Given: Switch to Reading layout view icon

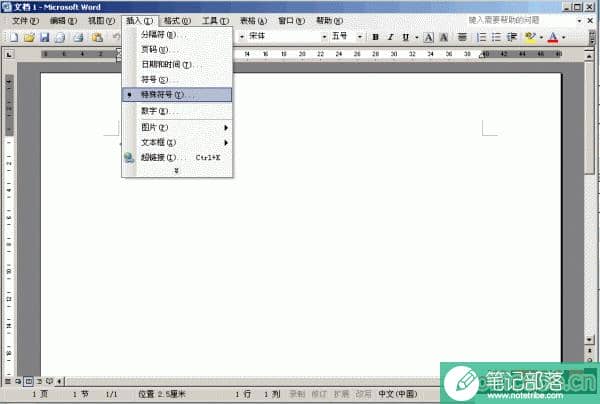Looking at the screenshot, I should [x=49, y=381].
